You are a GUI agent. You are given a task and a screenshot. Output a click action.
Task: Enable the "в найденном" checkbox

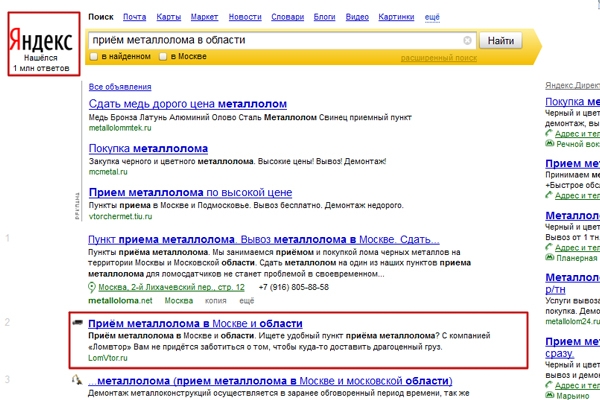pyautogui.click(x=95, y=57)
